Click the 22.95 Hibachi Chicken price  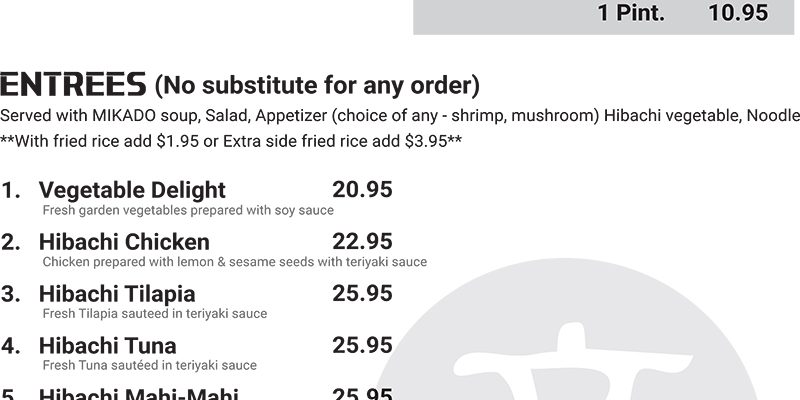coord(362,242)
